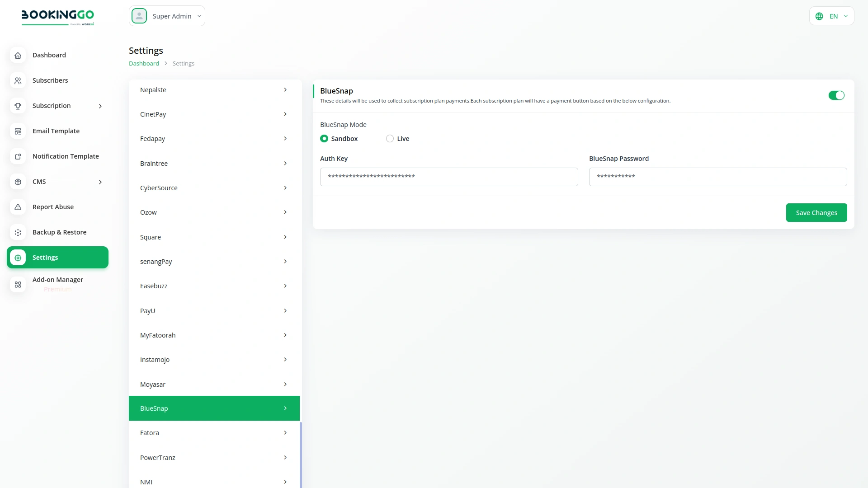
Task: Click the Notification Template icon
Action: click(18, 156)
